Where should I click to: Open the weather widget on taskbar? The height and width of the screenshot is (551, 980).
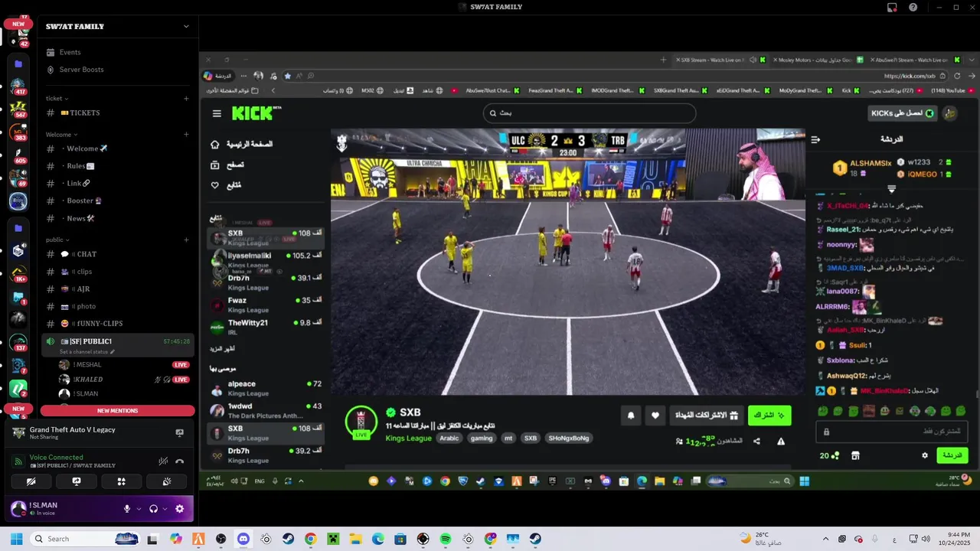[x=759, y=539]
